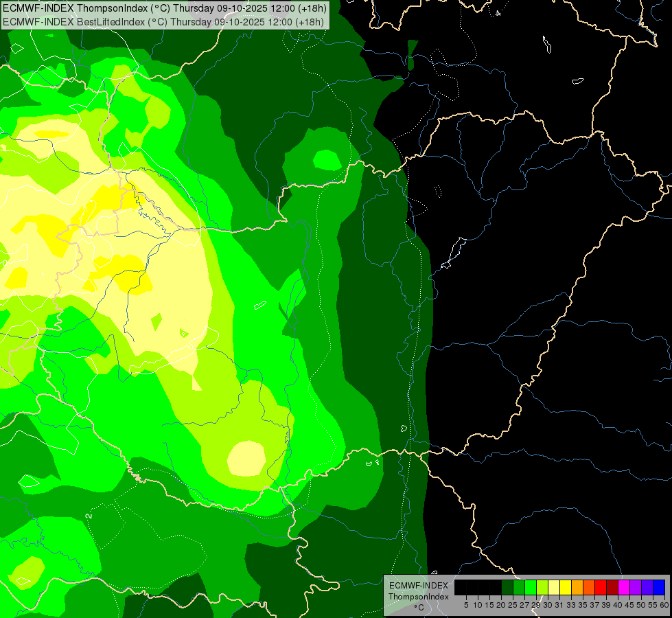This screenshot has height=618, width=672.
Task: Click the legend scale value 60
Action: coord(664,605)
